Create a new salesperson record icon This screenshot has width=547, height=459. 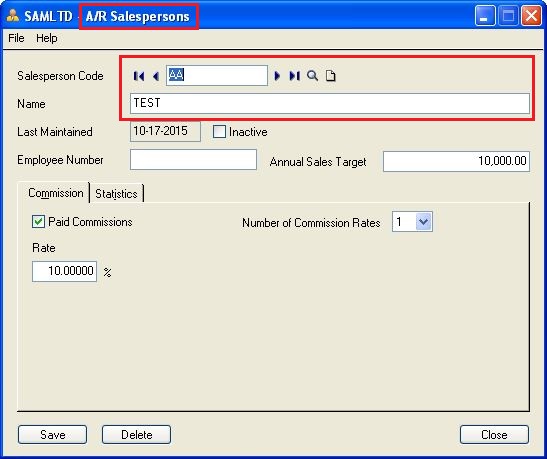click(330, 76)
